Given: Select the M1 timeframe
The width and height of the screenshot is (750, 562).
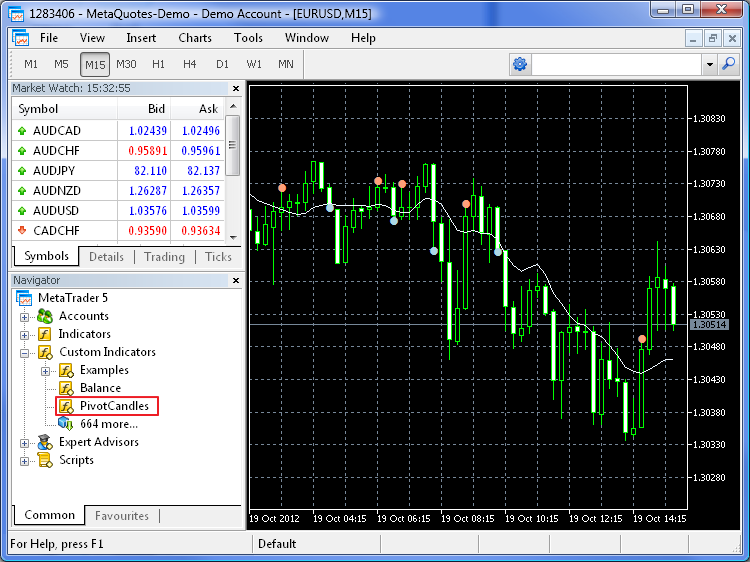Looking at the screenshot, I should [31, 64].
